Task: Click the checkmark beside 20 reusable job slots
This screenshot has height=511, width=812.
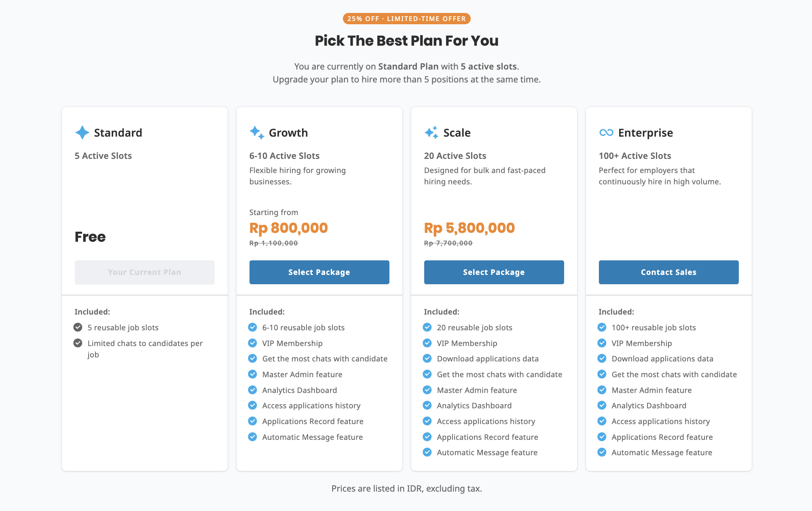Action: tap(427, 327)
